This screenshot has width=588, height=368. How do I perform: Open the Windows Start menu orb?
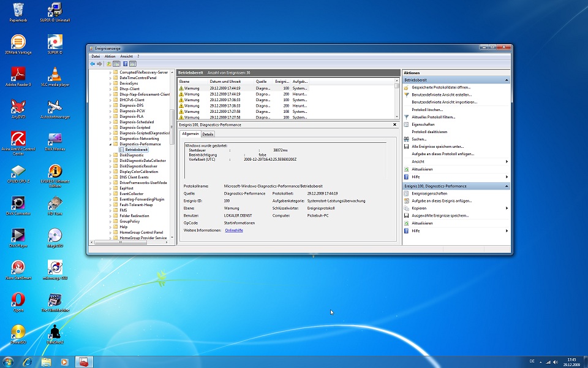pos(9,361)
